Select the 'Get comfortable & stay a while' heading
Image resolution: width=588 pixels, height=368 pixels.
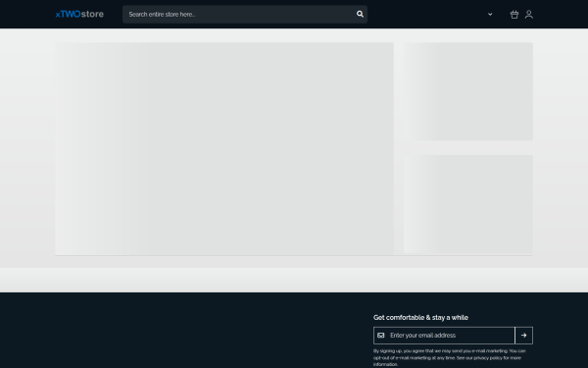(x=420, y=318)
